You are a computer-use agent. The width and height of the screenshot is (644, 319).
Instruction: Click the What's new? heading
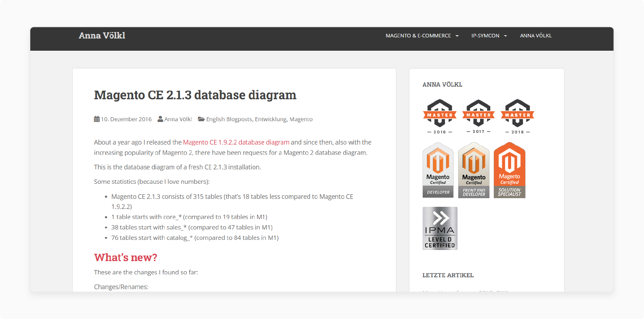pyautogui.click(x=125, y=258)
